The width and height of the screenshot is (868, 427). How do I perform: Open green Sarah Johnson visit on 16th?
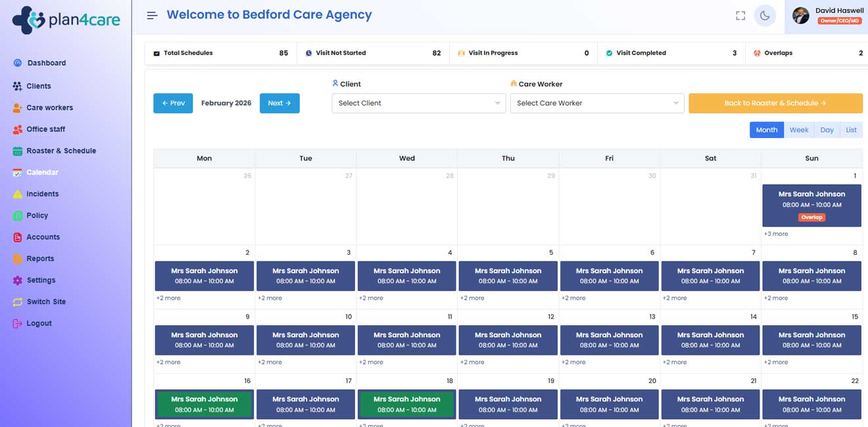[205, 404]
